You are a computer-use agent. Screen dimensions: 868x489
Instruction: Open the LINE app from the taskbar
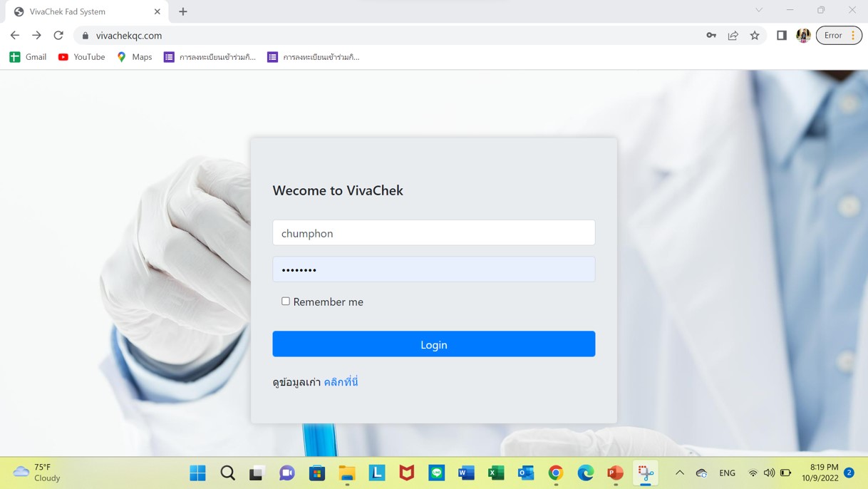[x=437, y=473]
